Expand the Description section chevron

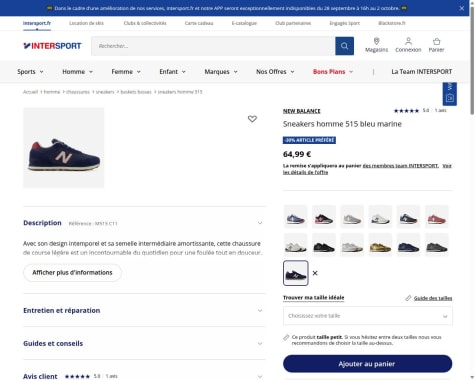(260, 223)
